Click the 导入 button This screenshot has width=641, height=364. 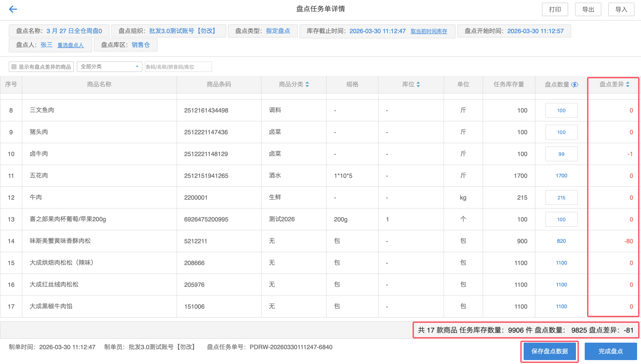(621, 10)
